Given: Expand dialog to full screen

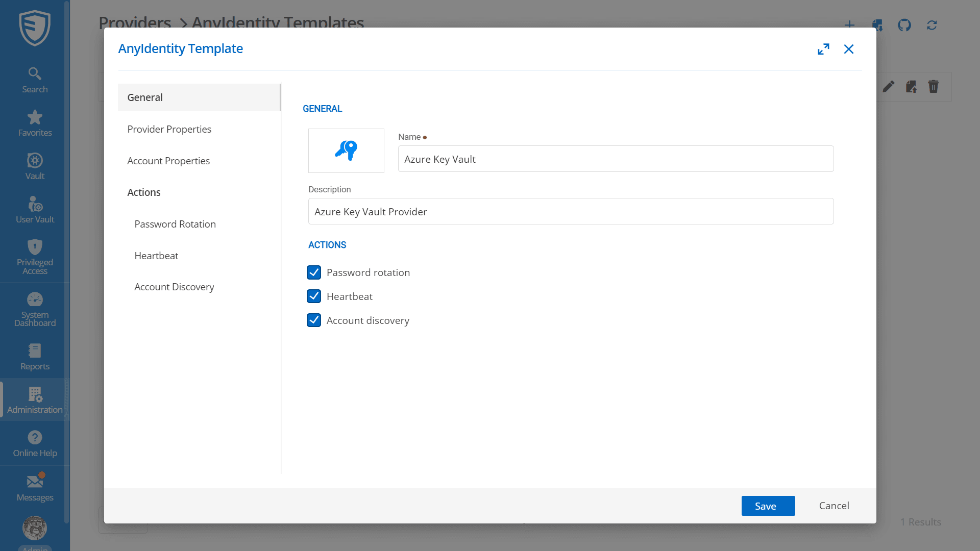Looking at the screenshot, I should tap(823, 49).
